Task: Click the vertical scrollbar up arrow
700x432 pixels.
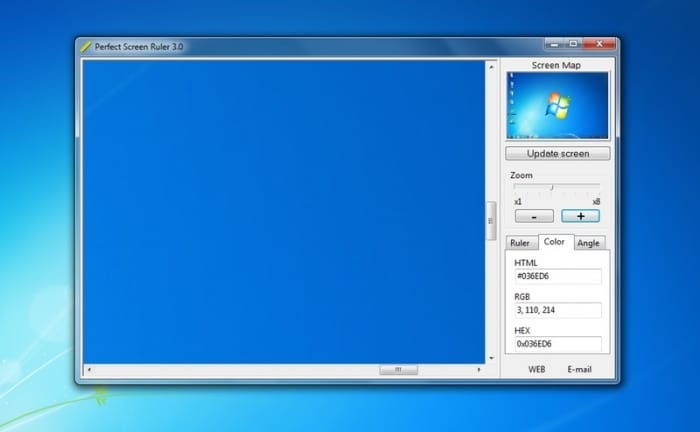Action: point(491,68)
